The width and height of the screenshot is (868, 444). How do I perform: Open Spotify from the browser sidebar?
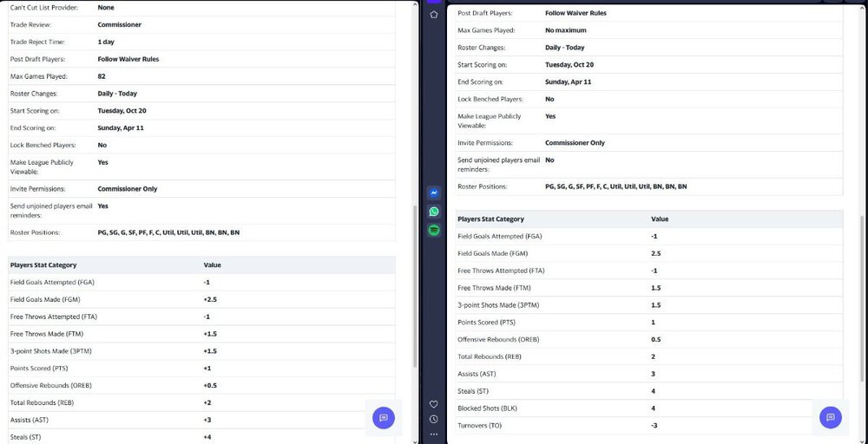click(434, 231)
